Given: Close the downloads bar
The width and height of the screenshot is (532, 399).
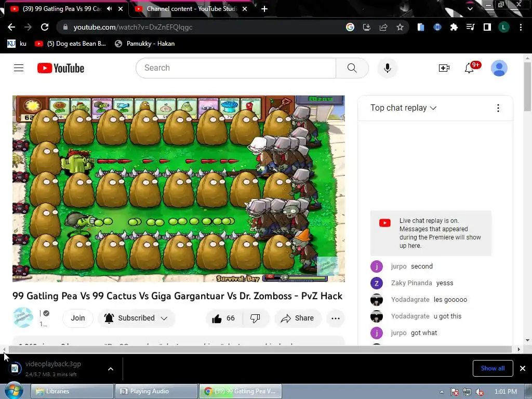Looking at the screenshot, I should 523,368.
